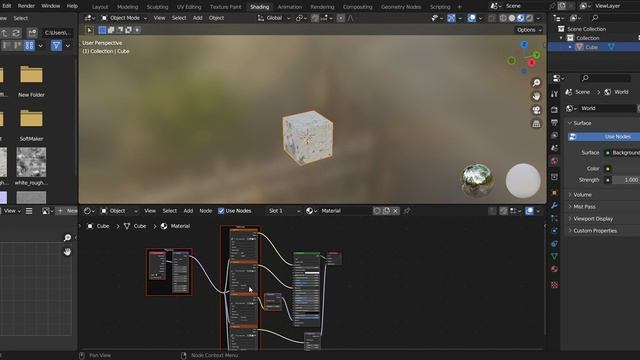This screenshot has height=360, width=640.
Task: Open Global transform orientation dropdown
Action: point(274,18)
